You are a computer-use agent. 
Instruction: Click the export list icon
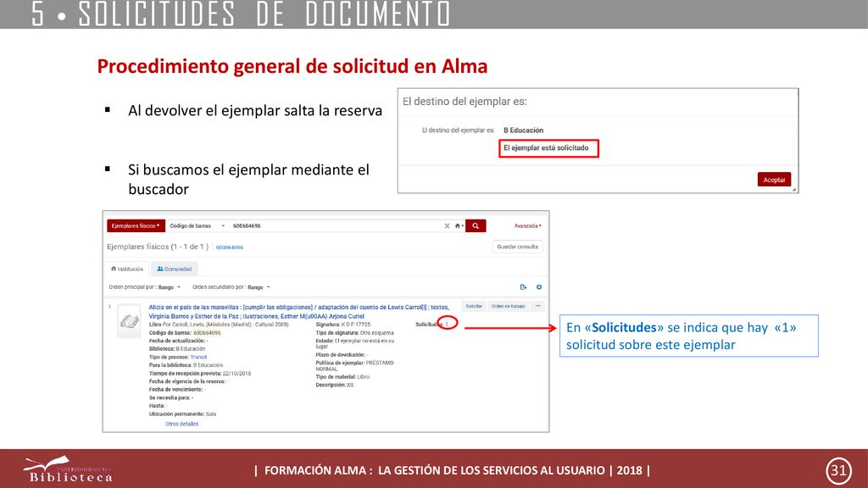click(523, 287)
